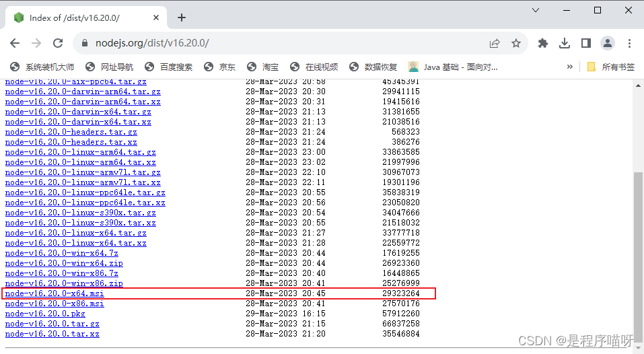Open node-v16.20.0-linux-ppc64le.tar.gz link
Screen dimensions: 644x354
(85, 192)
